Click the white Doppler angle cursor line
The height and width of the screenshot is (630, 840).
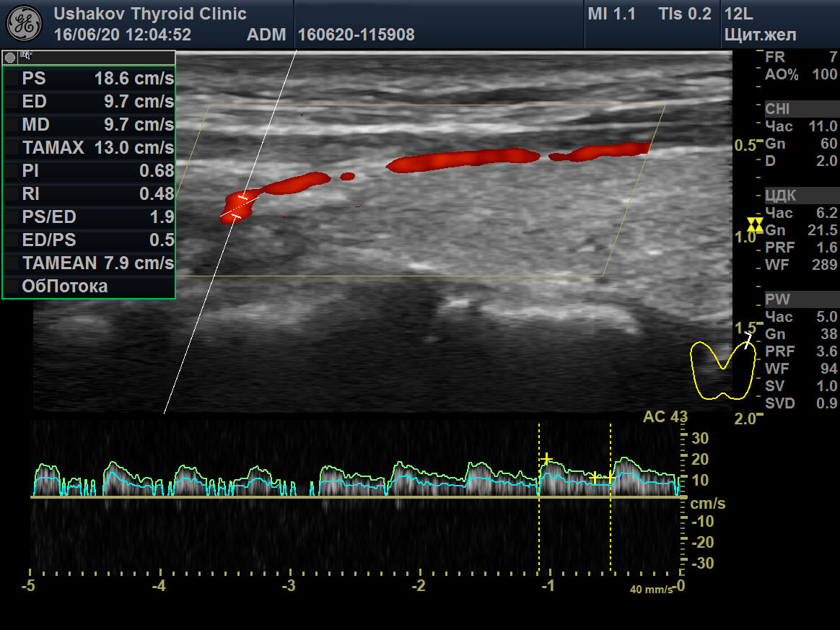[x=229, y=232]
